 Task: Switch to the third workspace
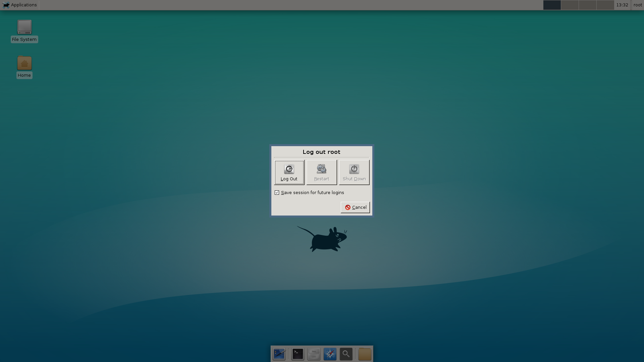pyautogui.click(x=587, y=5)
